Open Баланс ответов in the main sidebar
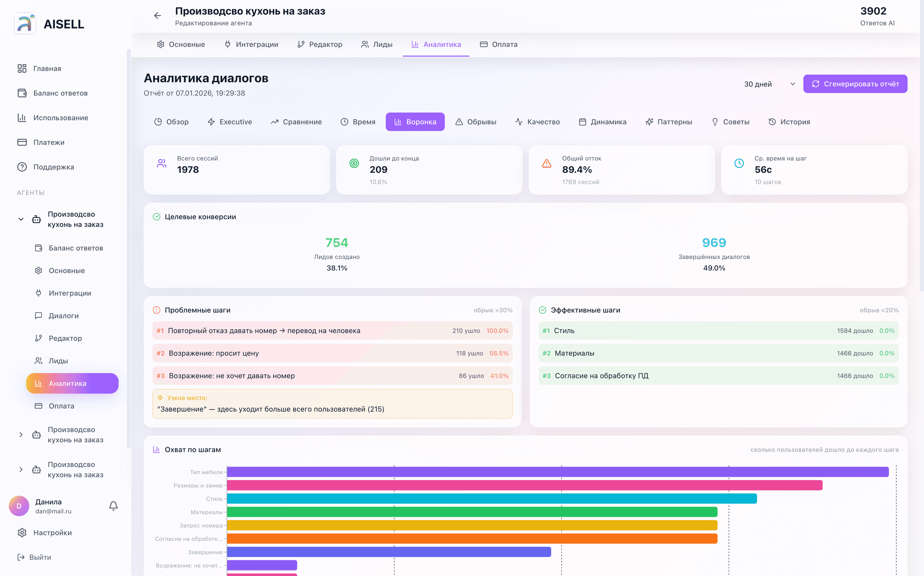Screen dimensions: 924x576 coord(60,93)
